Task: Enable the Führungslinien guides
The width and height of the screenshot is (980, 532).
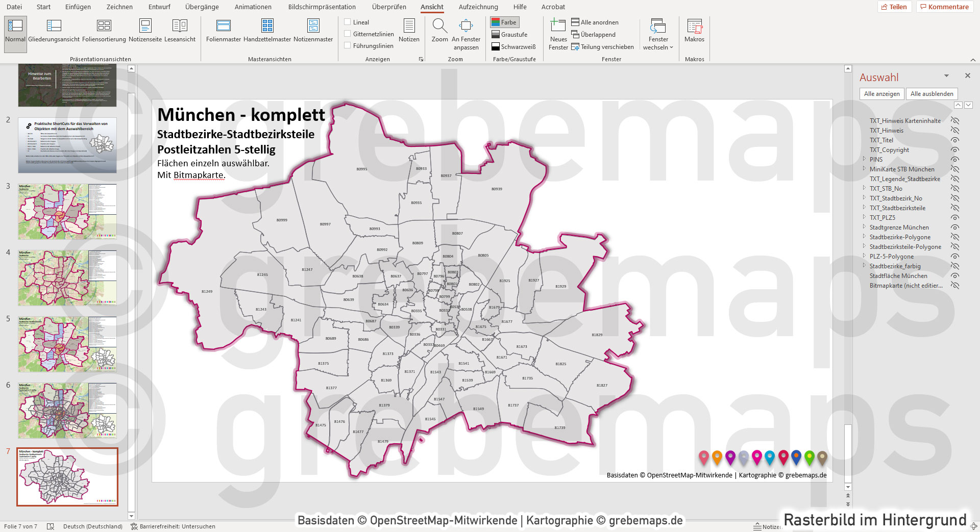Action: tap(348, 45)
